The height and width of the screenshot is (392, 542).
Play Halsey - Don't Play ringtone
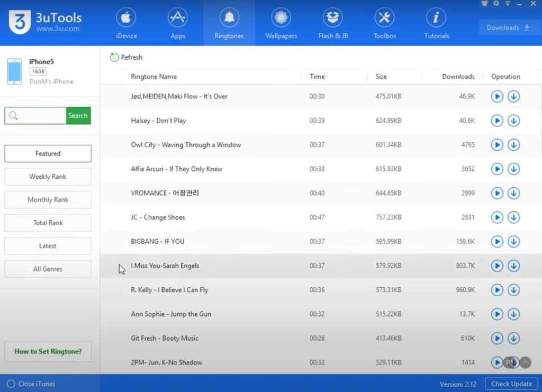point(497,121)
